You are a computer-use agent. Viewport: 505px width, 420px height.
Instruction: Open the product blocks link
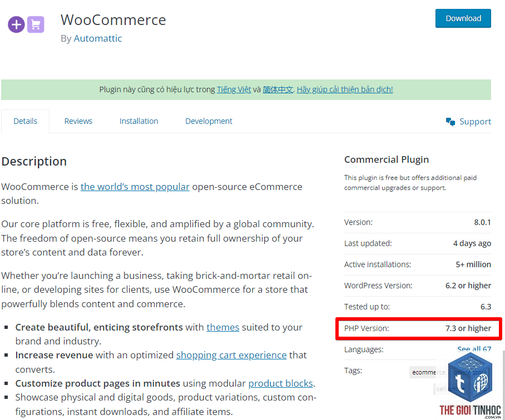tap(280, 383)
